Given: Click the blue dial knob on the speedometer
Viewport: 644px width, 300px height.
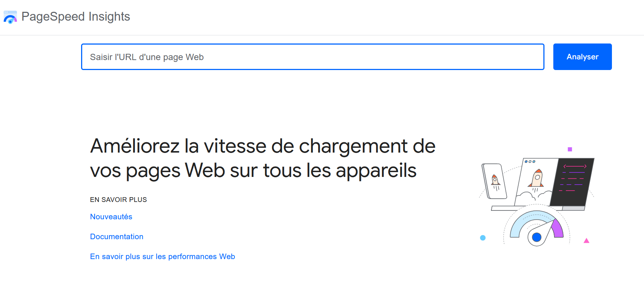Looking at the screenshot, I should [537, 237].
